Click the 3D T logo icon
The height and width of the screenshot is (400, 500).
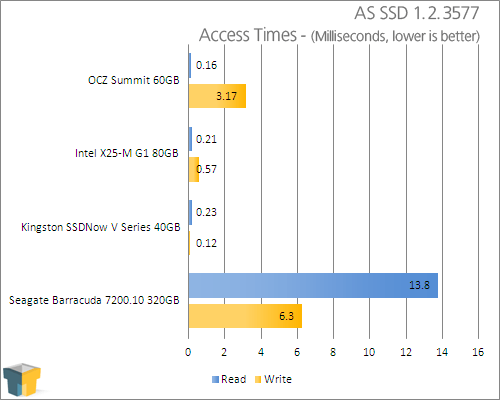(22, 380)
